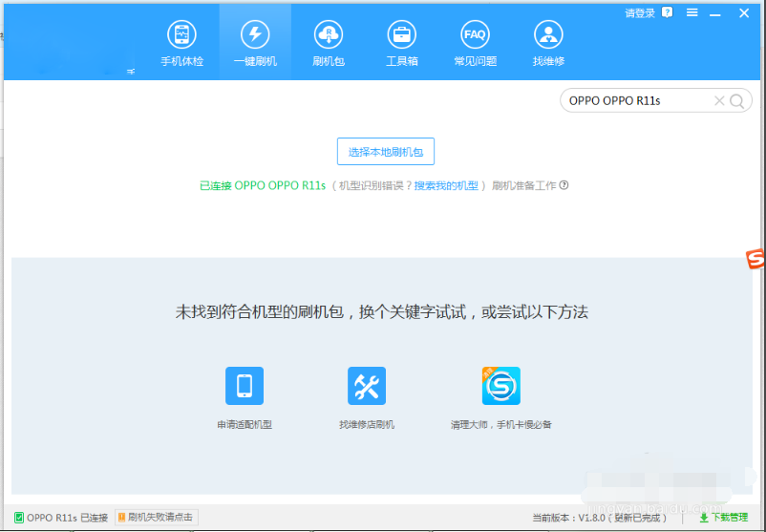766x532 pixels.
Task: Click the Sogou input method icon
Action: click(755, 259)
